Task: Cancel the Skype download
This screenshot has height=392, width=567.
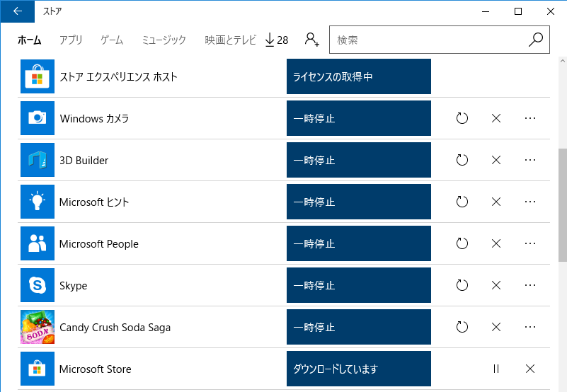Action: tap(496, 285)
